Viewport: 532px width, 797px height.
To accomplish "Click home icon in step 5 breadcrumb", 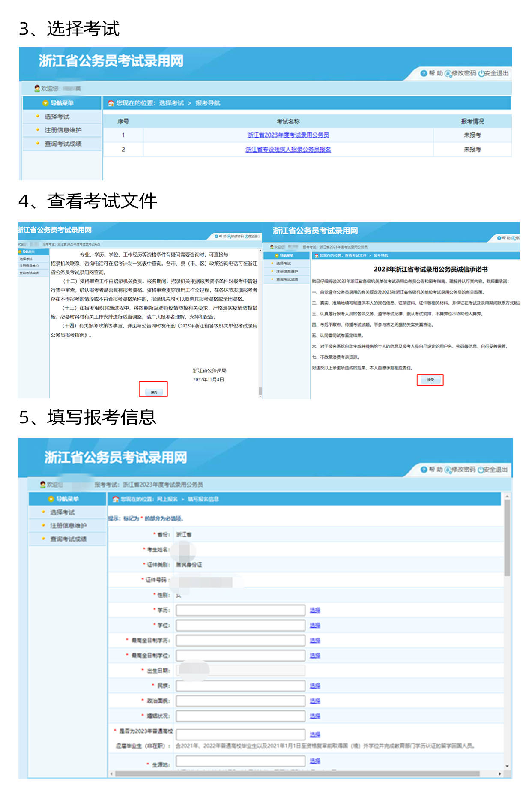I will point(116,499).
